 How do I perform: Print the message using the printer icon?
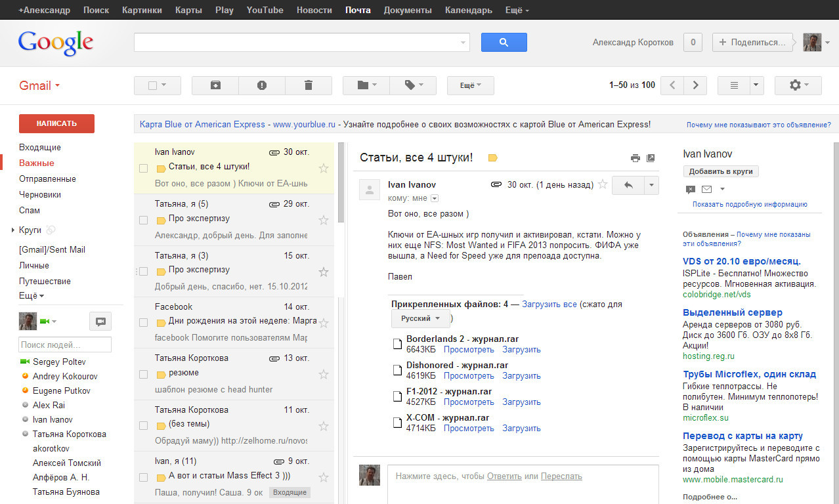635,158
